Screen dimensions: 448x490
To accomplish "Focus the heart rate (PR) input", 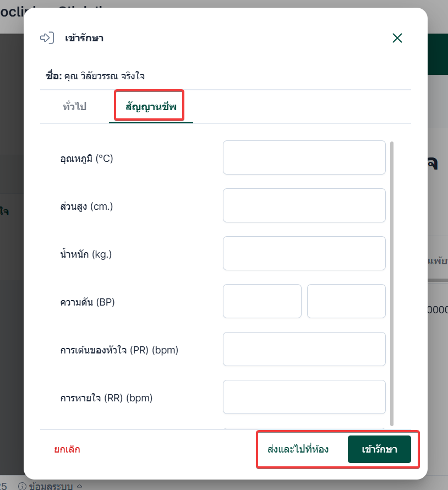I will tap(304, 349).
